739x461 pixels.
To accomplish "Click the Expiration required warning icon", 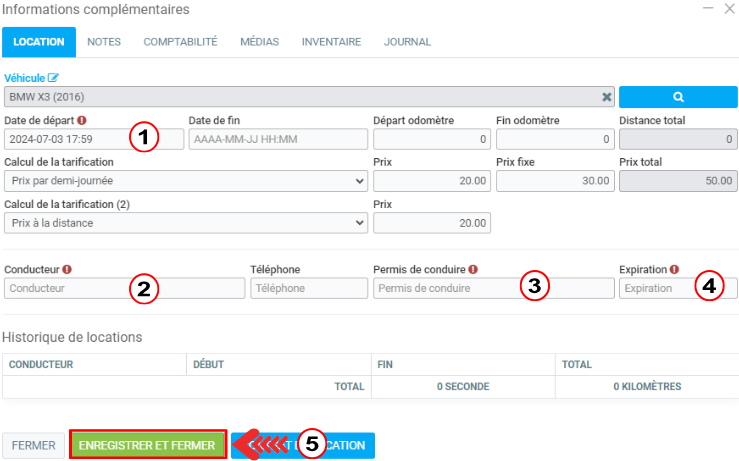I will click(674, 269).
